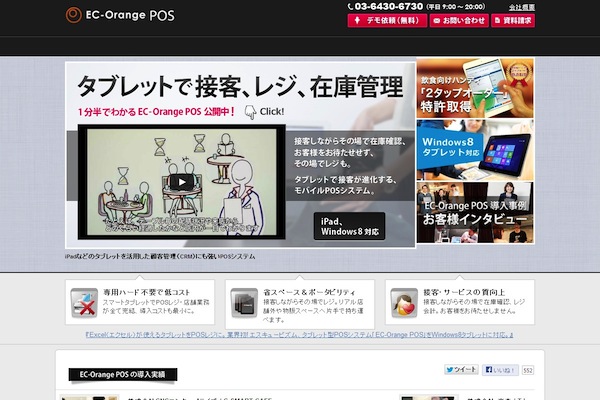Click the 資料請求 button
The width and height of the screenshot is (600, 400).
tap(513, 21)
